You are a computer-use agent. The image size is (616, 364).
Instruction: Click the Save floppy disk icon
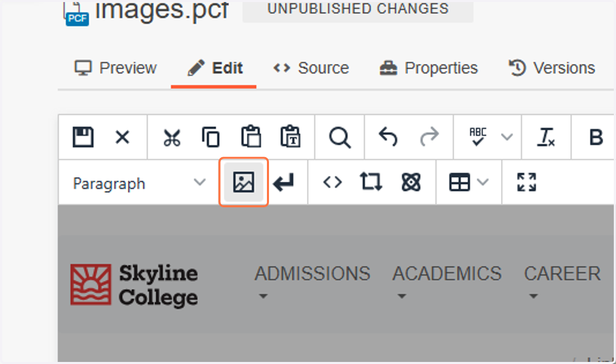click(83, 137)
